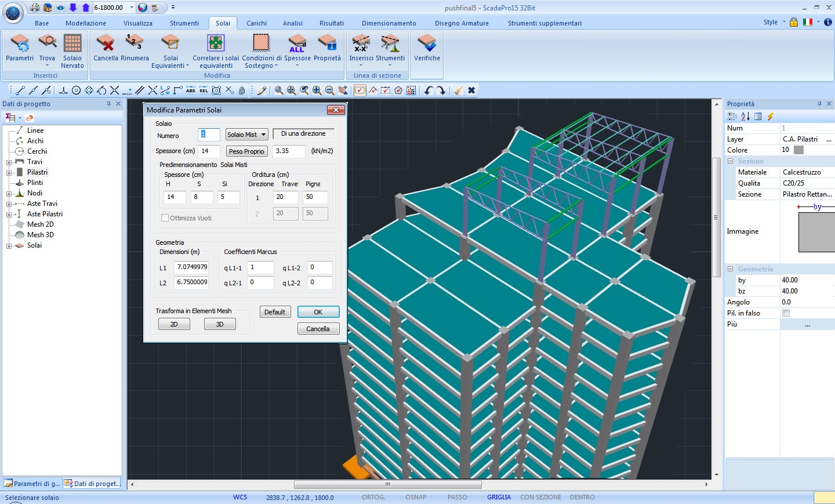This screenshot has height=504, width=835.
Task: Switch to the Carichi ribbon tab
Action: [x=256, y=23]
